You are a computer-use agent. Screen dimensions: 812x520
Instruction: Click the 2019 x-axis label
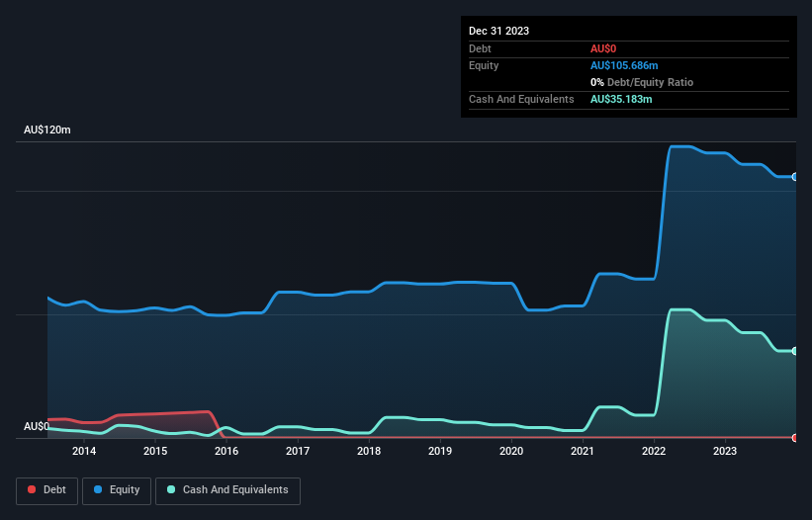point(440,451)
